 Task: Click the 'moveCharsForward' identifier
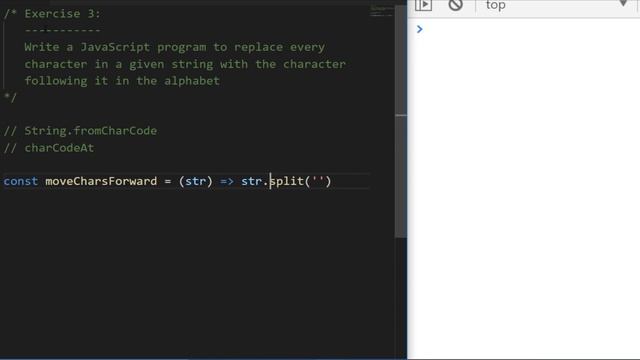click(x=101, y=181)
